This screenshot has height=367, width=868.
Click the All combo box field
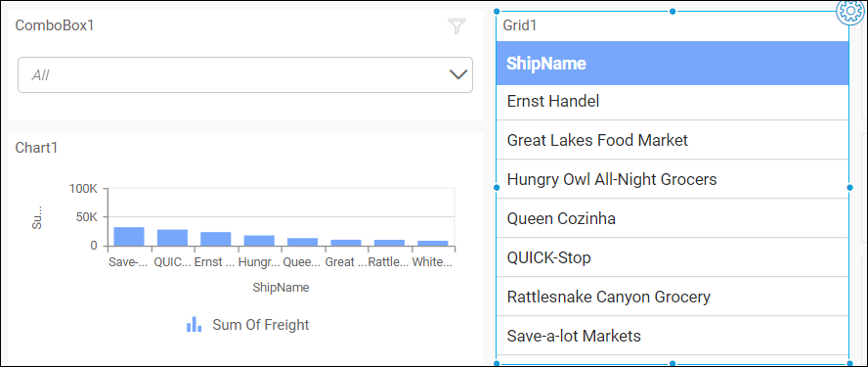(x=245, y=74)
